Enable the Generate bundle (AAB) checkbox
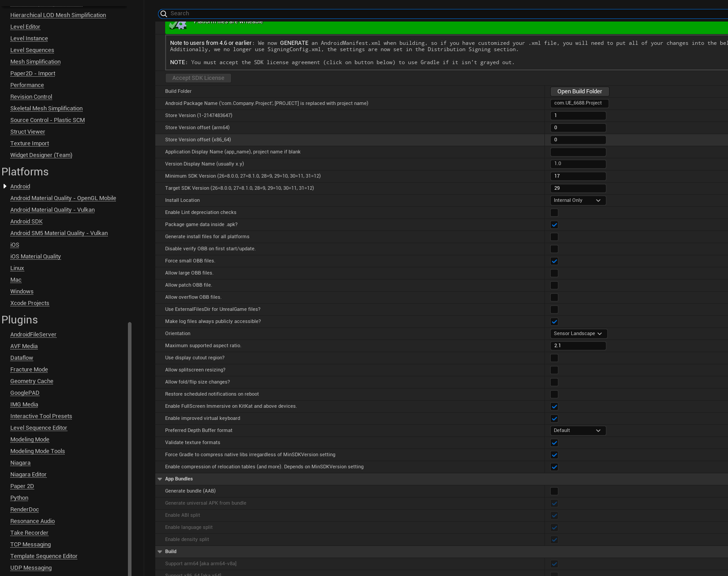The width and height of the screenshot is (728, 576). [554, 491]
